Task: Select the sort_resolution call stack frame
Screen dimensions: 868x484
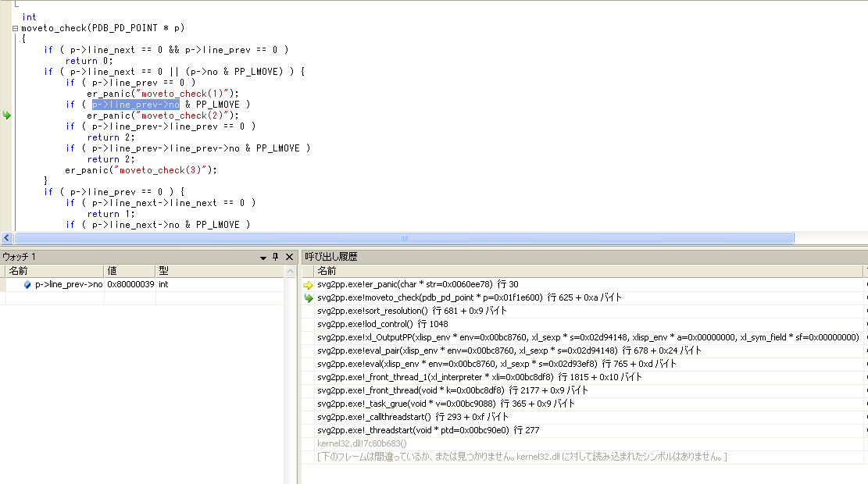Action: coord(412,311)
